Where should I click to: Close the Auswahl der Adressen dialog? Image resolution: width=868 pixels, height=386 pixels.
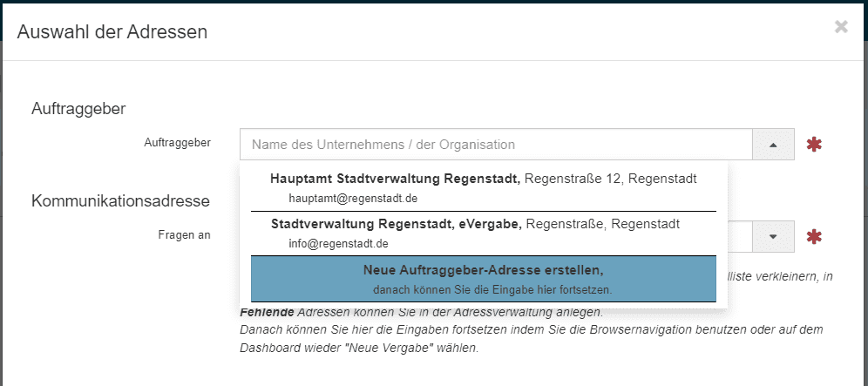click(841, 27)
